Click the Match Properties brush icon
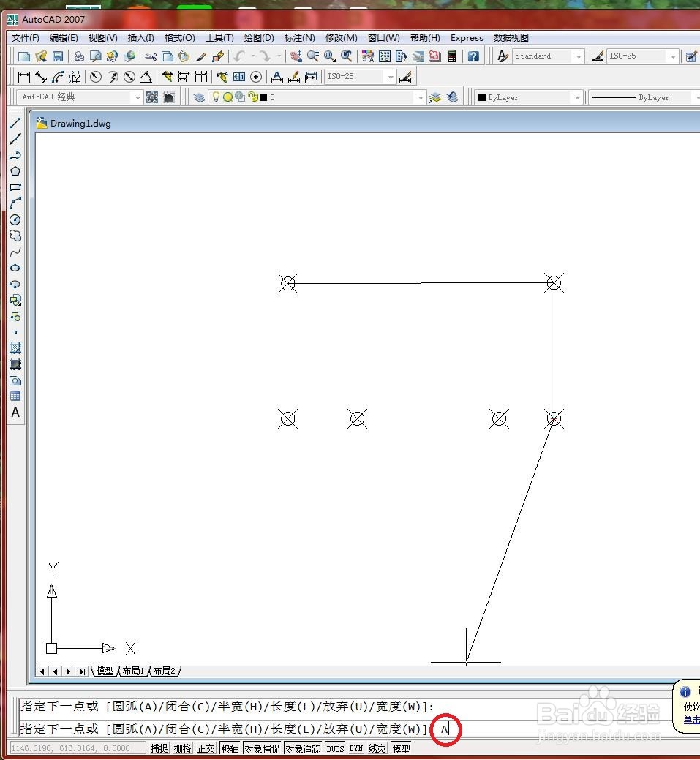The image size is (700, 760). tap(200, 56)
